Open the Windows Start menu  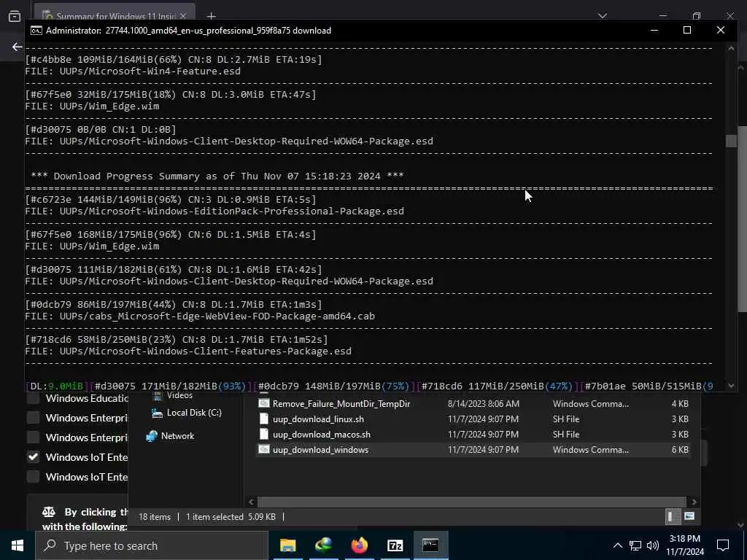point(18,545)
